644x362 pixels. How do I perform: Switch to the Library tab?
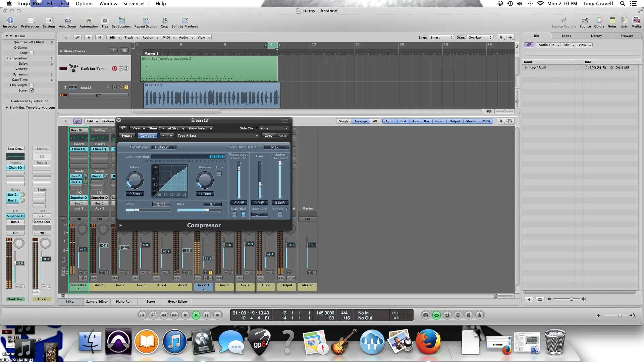tap(596, 36)
